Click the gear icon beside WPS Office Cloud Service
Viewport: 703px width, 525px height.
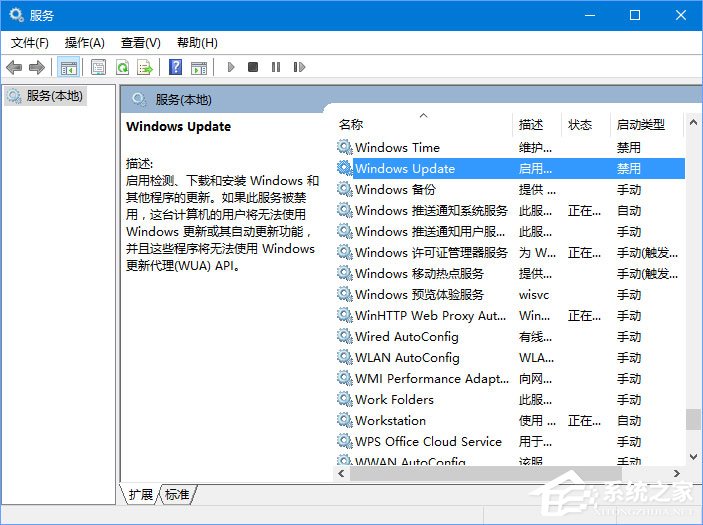point(344,441)
